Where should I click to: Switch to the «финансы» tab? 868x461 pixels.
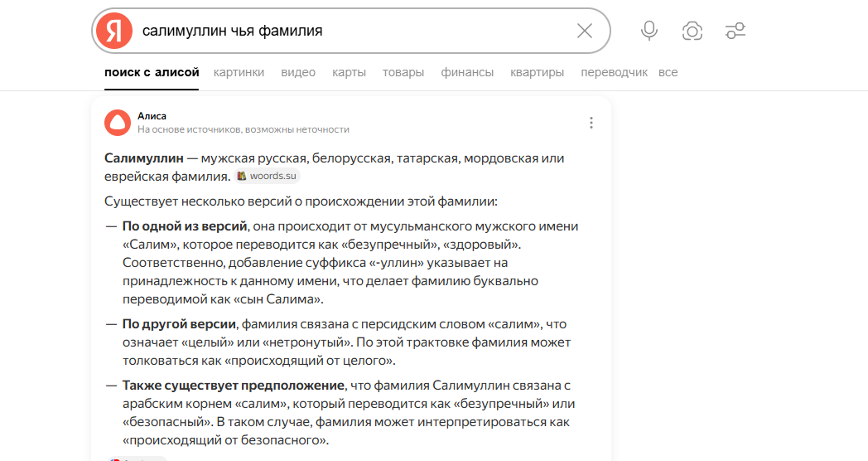pos(467,72)
